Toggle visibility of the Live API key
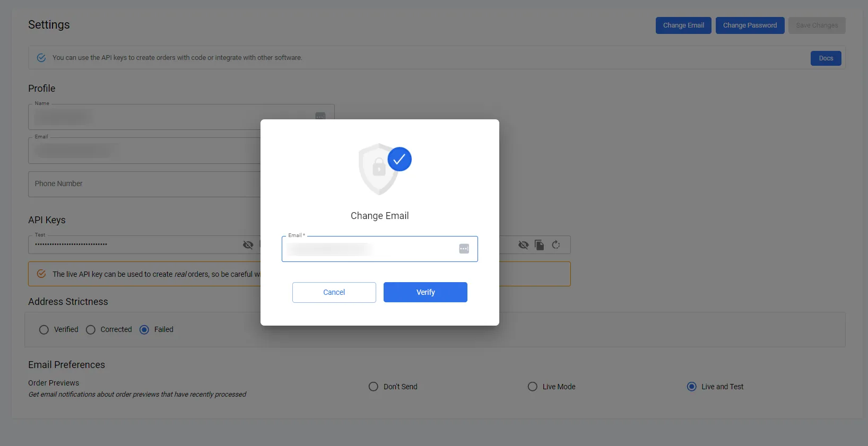The width and height of the screenshot is (868, 446). pyautogui.click(x=523, y=245)
